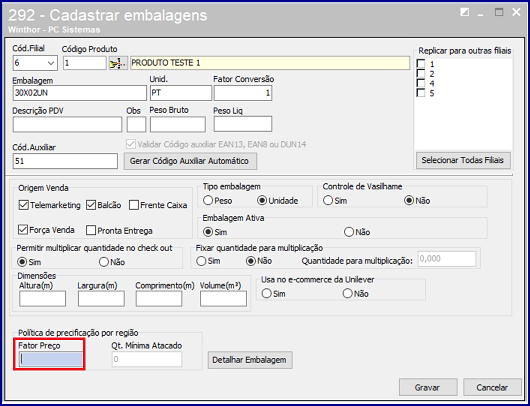
Task: Focus the Comprimento(m) field
Action: pyautogui.click(x=159, y=299)
